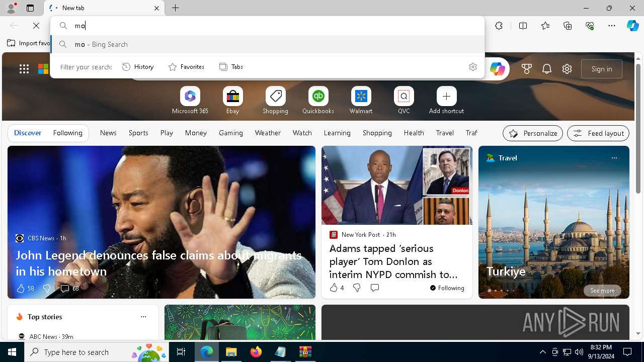644x362 pixels.
Task: Open the Weather category
Action: pos(268,133)
